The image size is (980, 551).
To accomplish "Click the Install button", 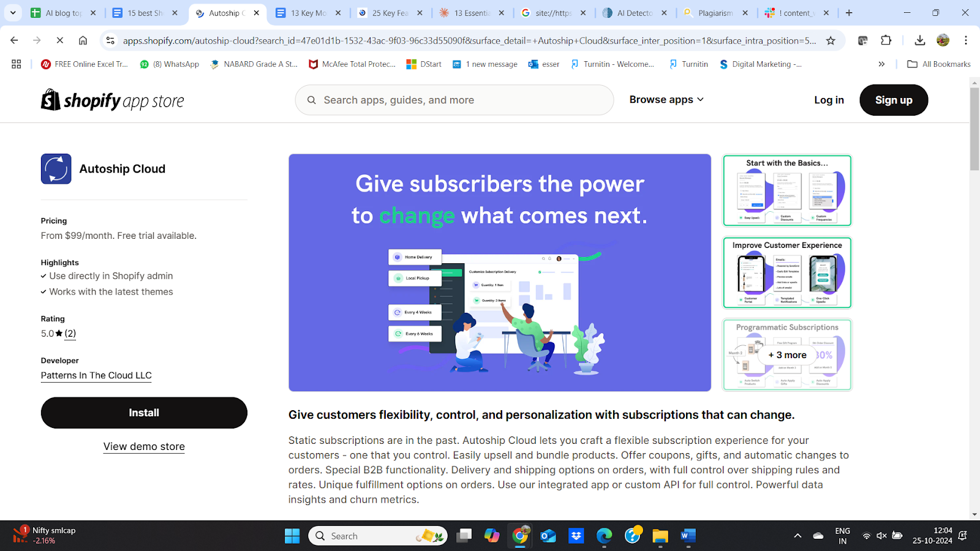I will [144, 413].
